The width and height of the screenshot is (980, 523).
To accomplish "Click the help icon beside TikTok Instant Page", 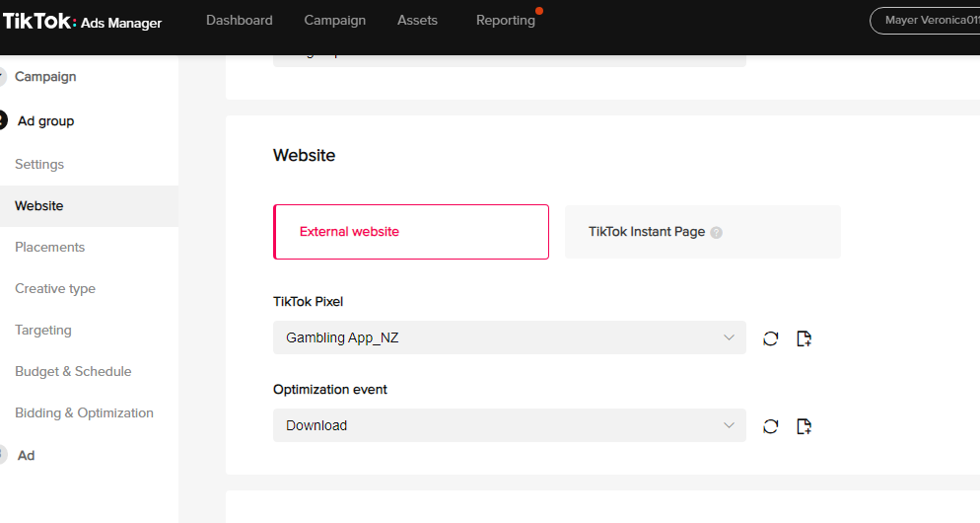I will pyautogui.click(x=716, y=233).
